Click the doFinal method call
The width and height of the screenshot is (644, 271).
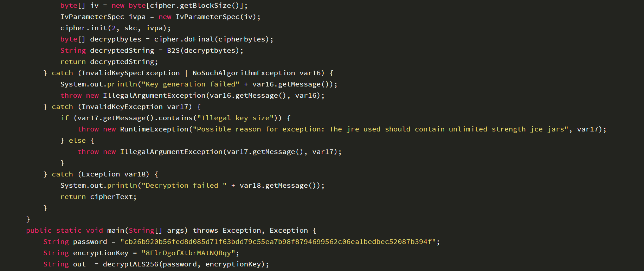coord(199,39)
